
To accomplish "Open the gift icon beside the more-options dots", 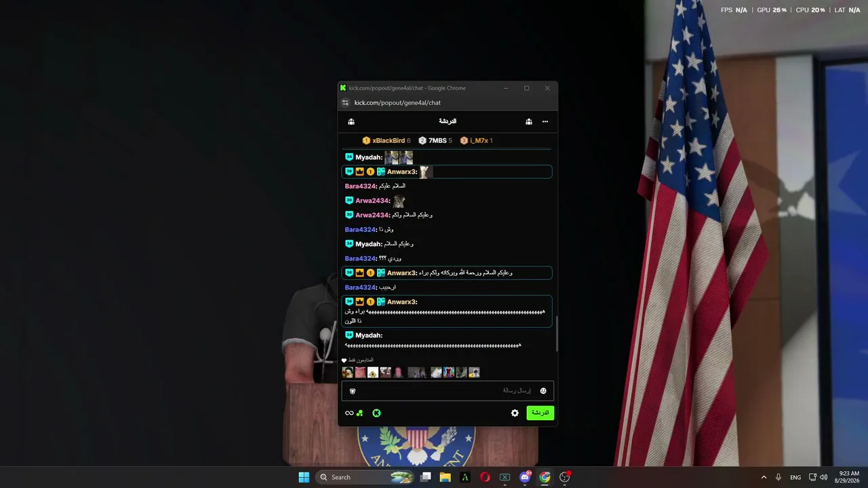I will [528, 122].
